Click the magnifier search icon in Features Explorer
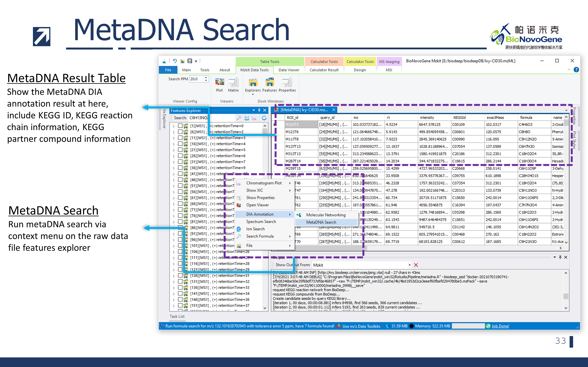Screen dimensions: 588x367 239,118
